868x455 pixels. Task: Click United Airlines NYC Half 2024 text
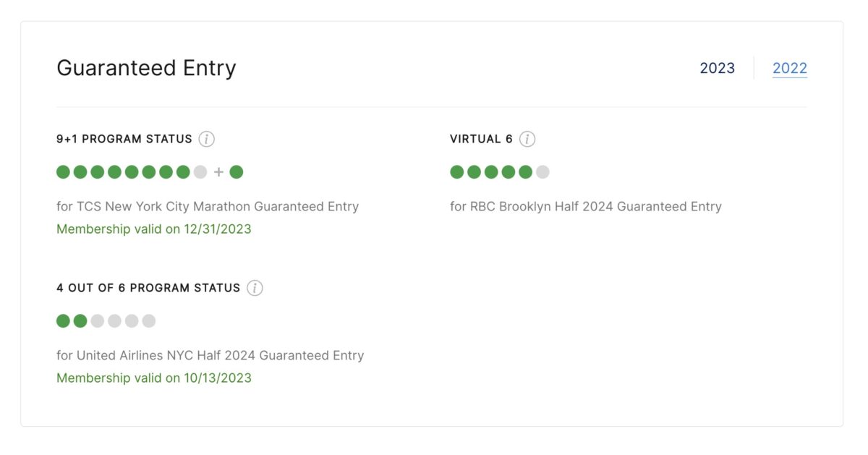click(210, 356)
